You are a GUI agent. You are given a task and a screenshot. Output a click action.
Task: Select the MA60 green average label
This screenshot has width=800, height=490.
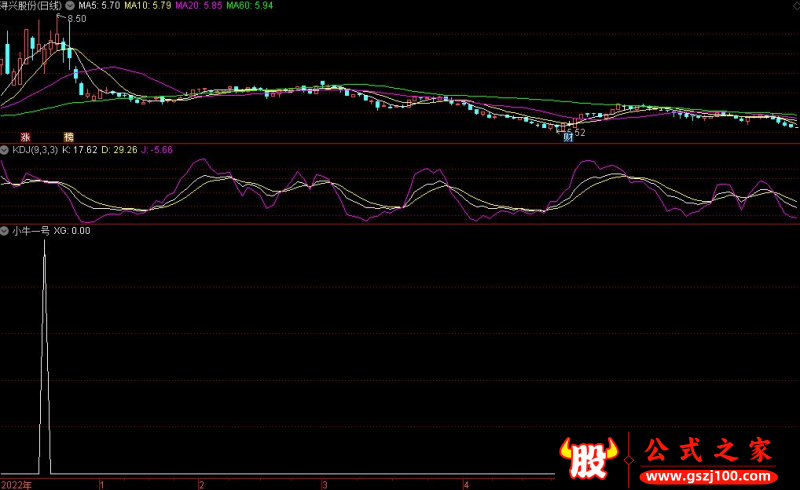point(249,5)
